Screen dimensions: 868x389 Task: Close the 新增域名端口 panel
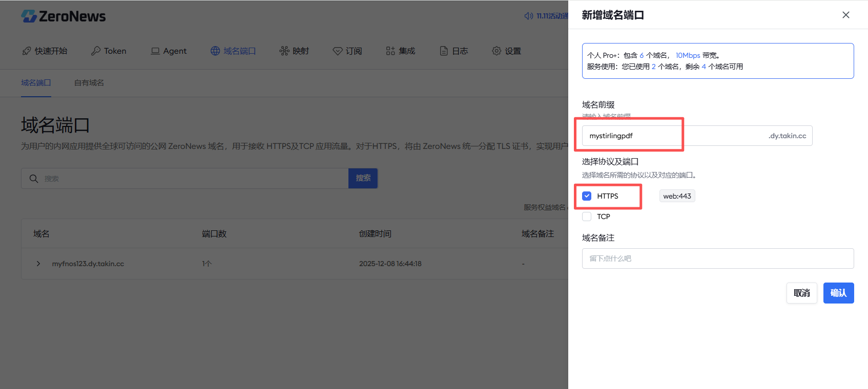[x=846, y=15]
